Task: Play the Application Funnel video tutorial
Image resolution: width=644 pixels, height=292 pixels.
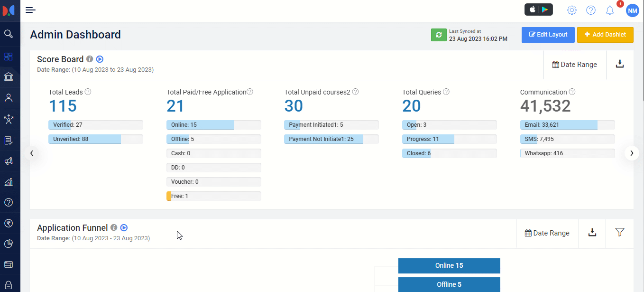Action: (x=124, y=228)
